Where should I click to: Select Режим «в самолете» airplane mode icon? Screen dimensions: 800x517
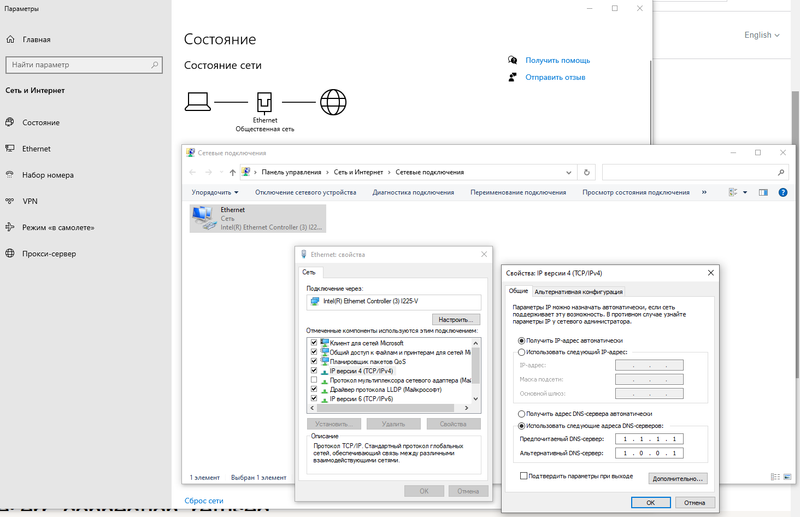tap(10, 227)
